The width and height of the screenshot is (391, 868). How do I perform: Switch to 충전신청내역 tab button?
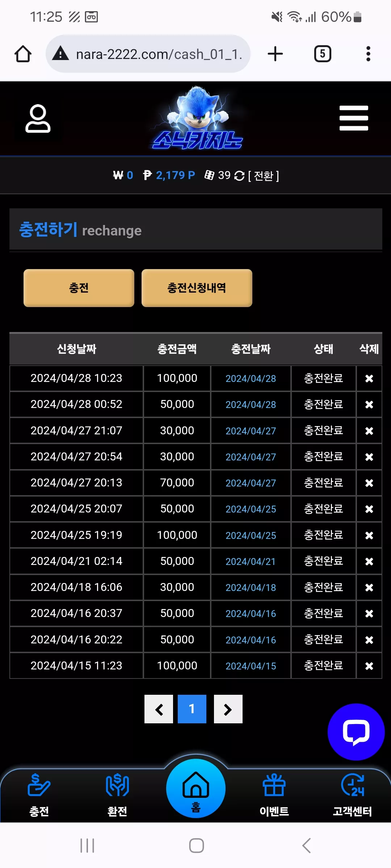[x=197, y=288]
